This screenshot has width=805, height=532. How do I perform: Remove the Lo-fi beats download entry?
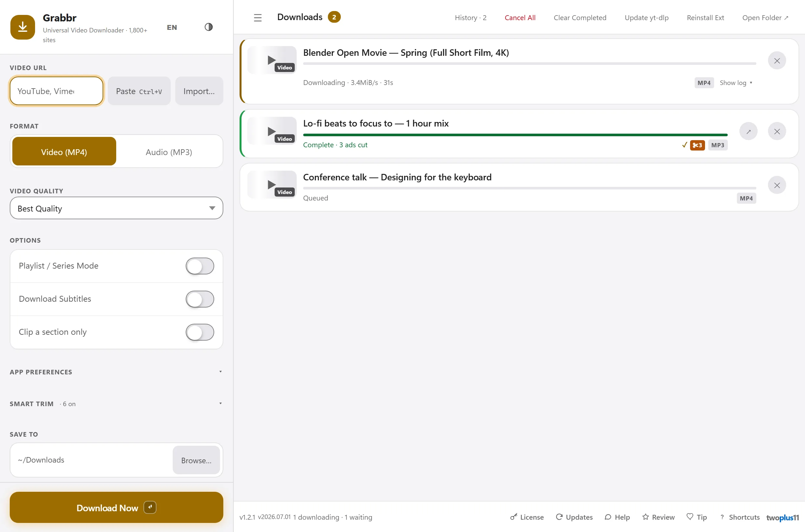tap(777, 131)
